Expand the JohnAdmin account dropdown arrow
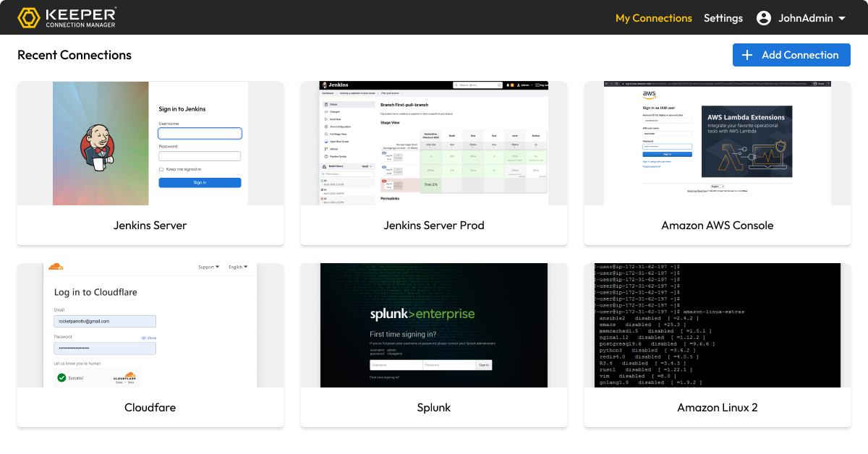The image size is (868, 454). click(841, 19)
